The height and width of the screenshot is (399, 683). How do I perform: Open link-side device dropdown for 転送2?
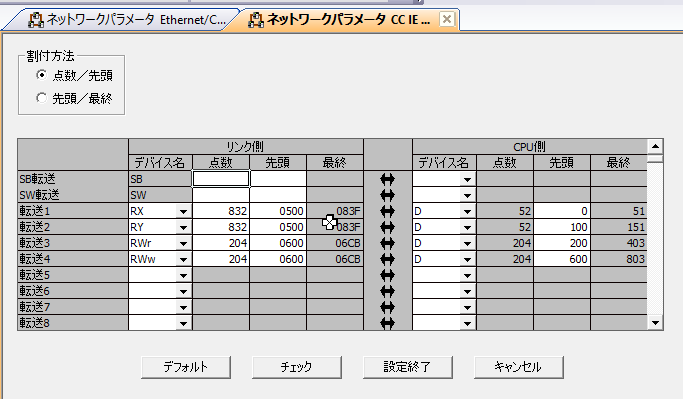click(183, 227)
